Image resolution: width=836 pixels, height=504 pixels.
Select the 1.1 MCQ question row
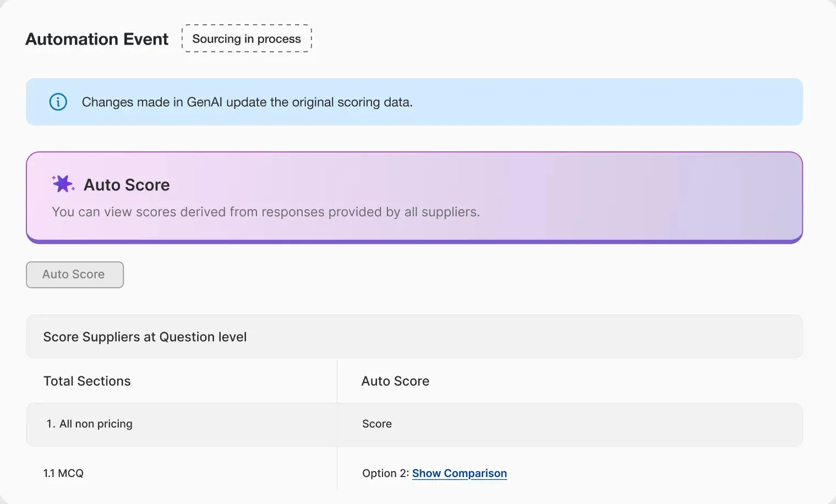(414, 473)
